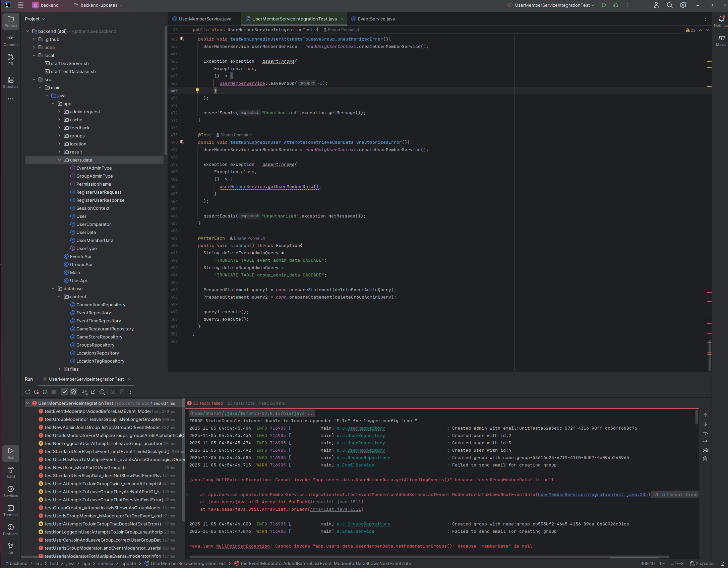Open the Structure tool window

click(x=11, y=82)
